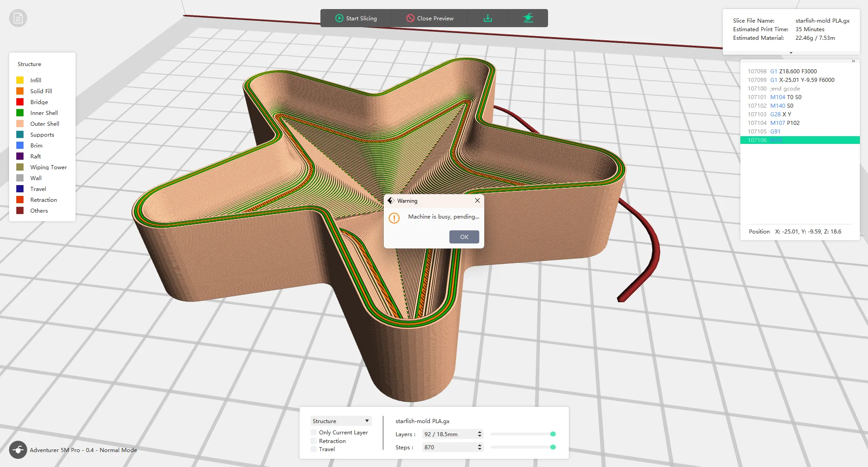Open the file menu icon at top-left
Image resolution: width=868 pixels, height=467 pixels.
18,18
